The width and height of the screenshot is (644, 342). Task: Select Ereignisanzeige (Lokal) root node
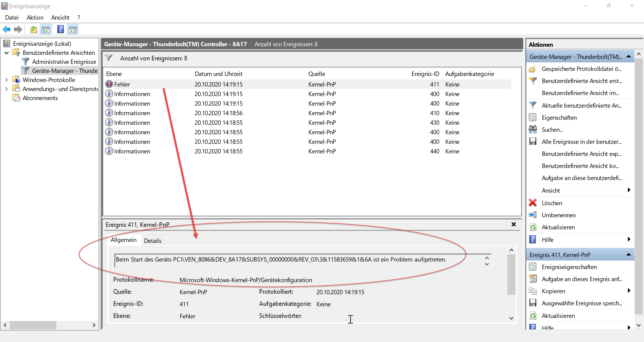click(x=42, y=44)
